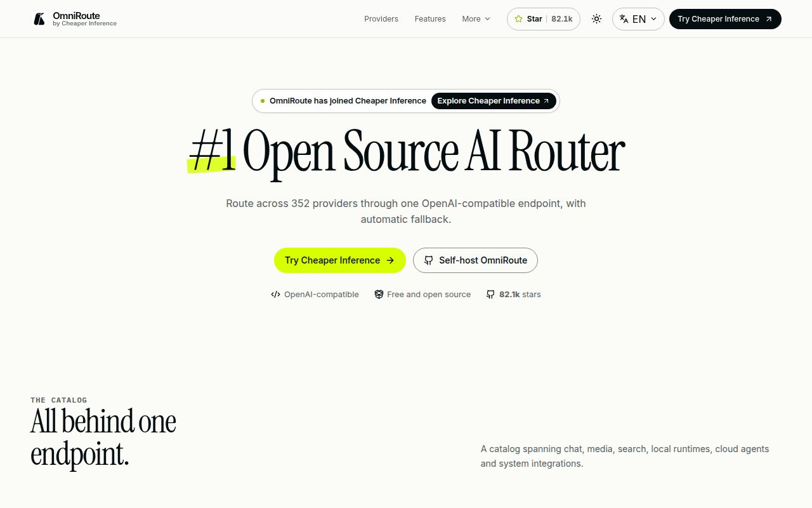This screenshot has height=508, width=812.
Task: Click the 'Free and open source' text
Action: pyautogui.click(x=429, y=295)
